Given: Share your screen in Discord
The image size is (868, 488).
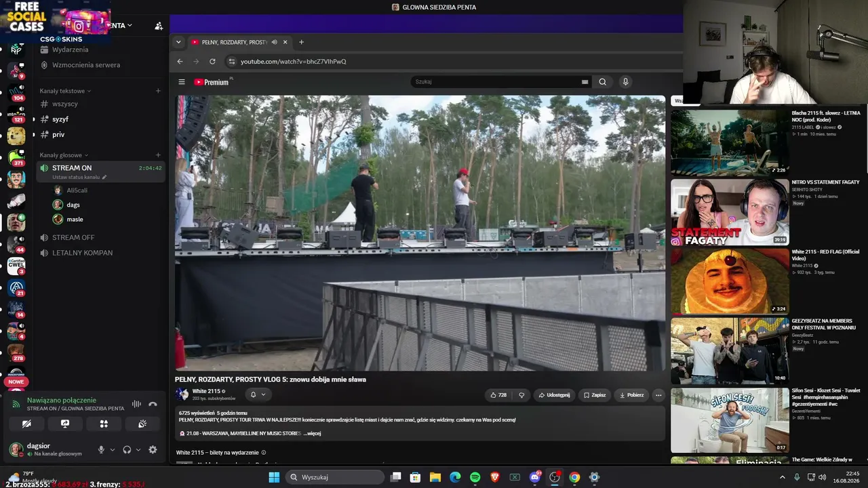Looking at the screenshot, I should click(65, 424).
